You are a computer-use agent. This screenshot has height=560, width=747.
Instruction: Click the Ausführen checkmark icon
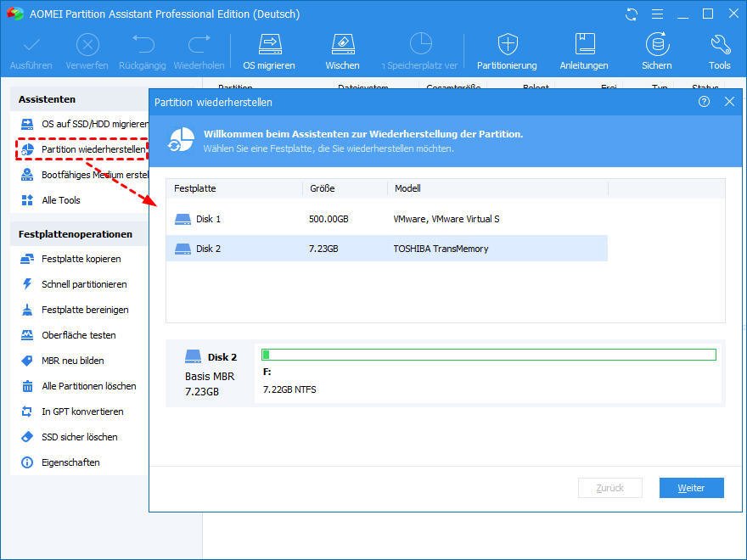(x=31, y=45)
